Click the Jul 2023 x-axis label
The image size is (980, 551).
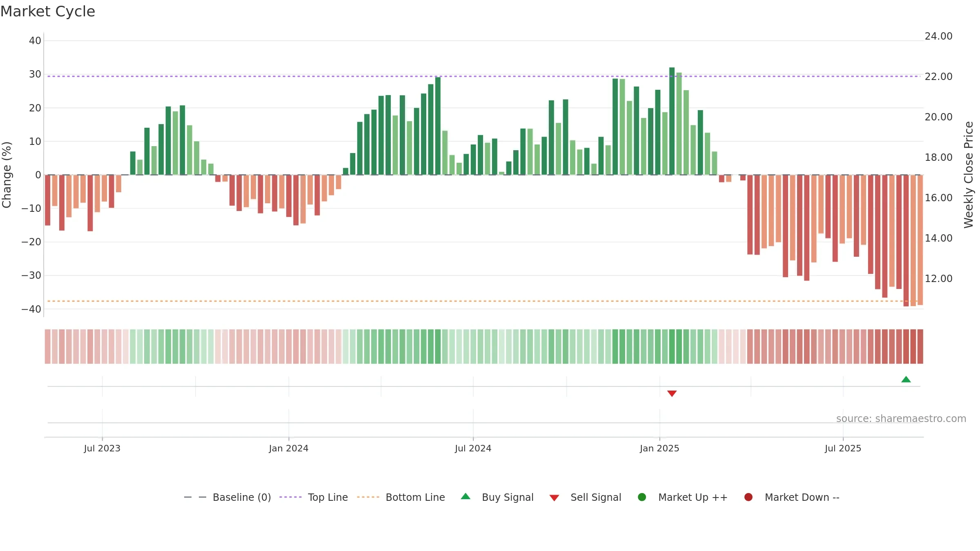pyautogui.click(x=102, y=448)
